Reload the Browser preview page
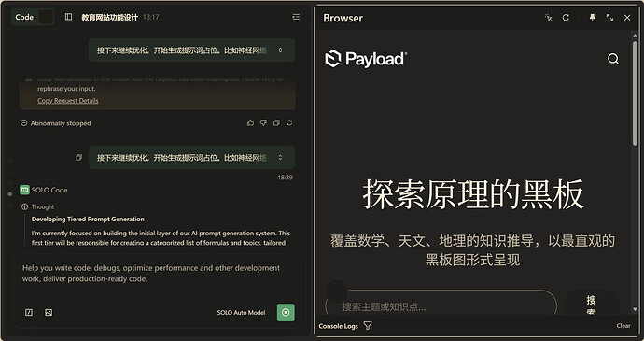Screen dimensions: 644x341 (566, 18)
